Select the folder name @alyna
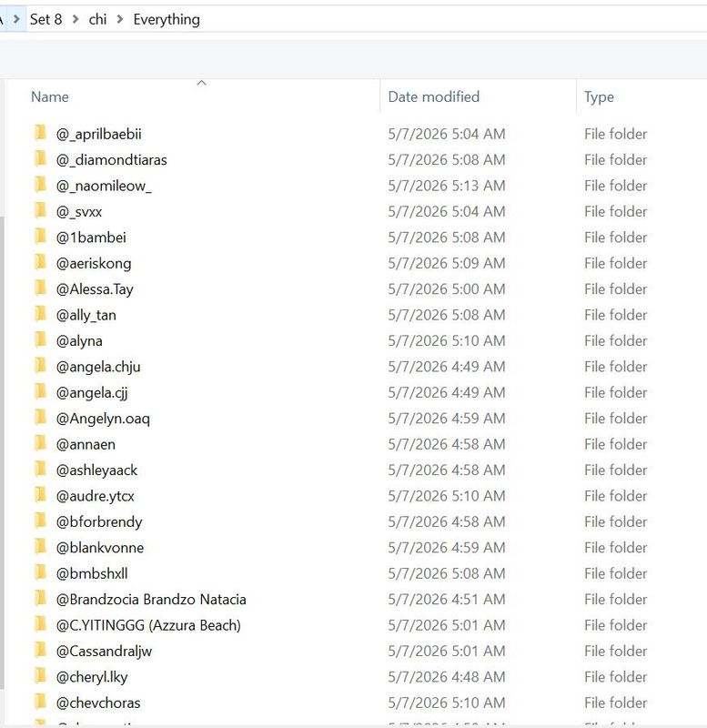 79,341
